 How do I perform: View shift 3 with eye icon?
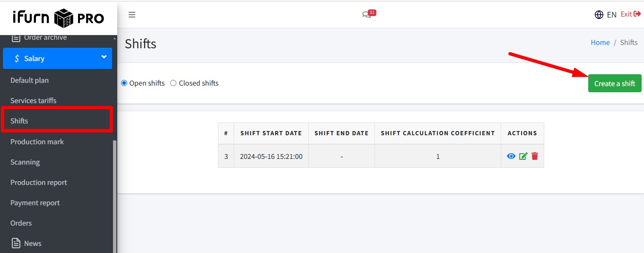(511, 156)
